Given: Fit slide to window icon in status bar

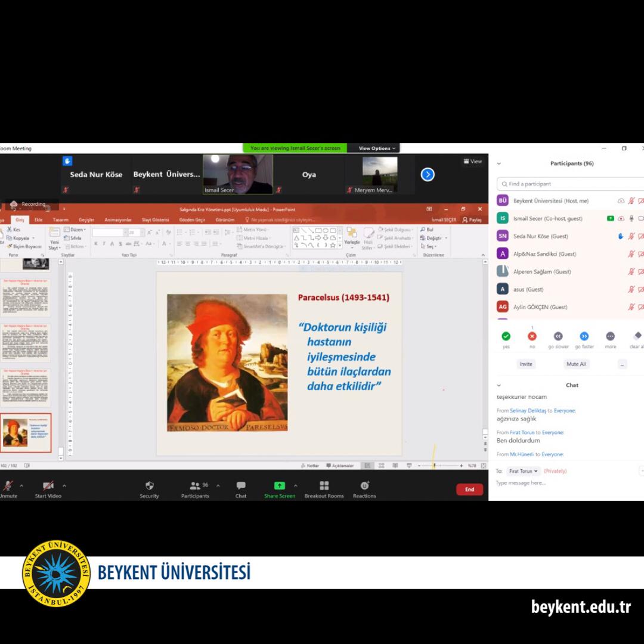Looking at the screenshot, I should click(x=484, y=465).
